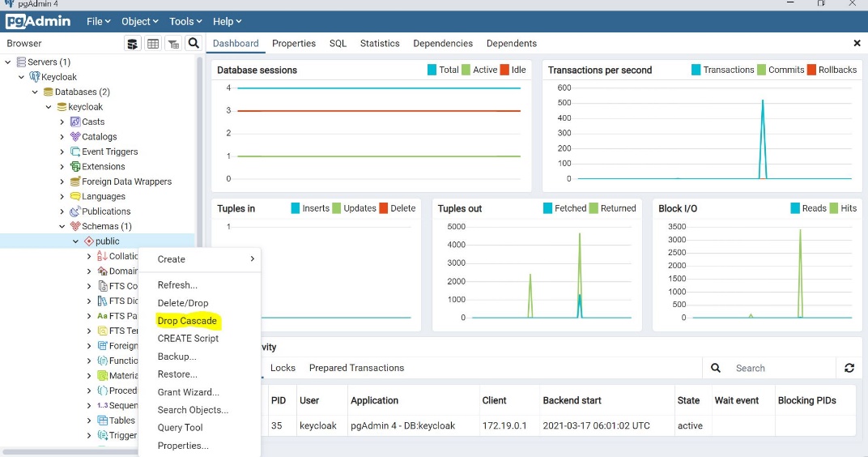This screenshot has height=457, width=868.
Task: Open the Dependents tab
Action: click(512, 43)
